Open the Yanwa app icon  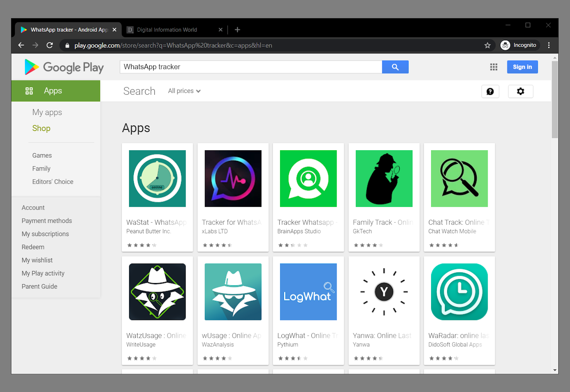pos(384,292)
